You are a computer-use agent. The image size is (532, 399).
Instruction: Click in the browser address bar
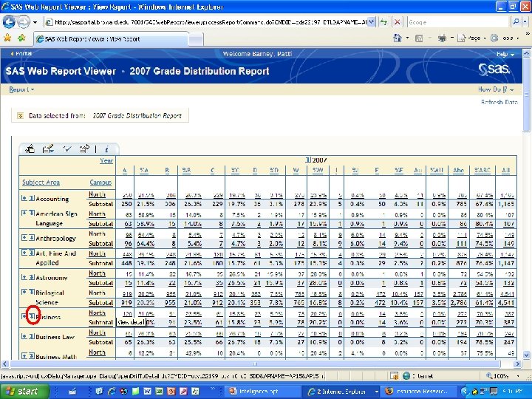210,22
